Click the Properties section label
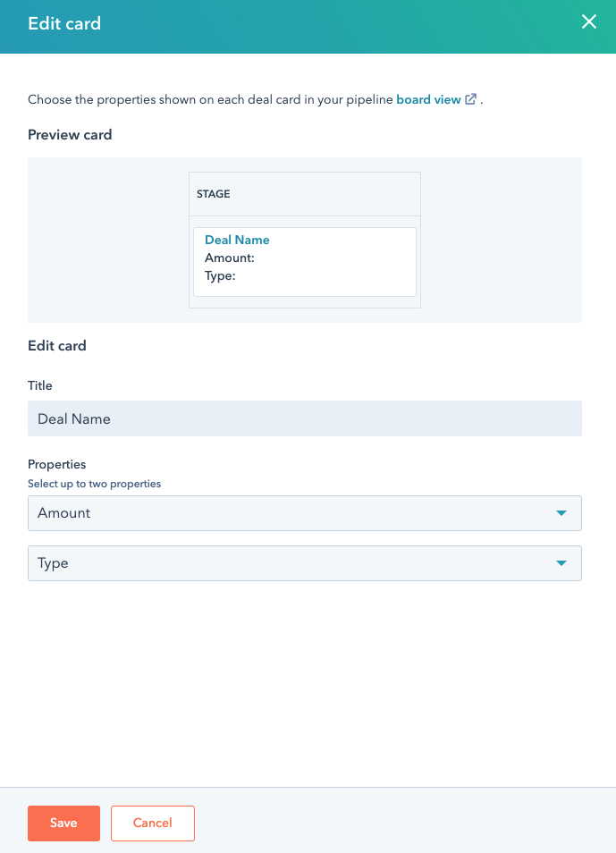 (56, 464)
